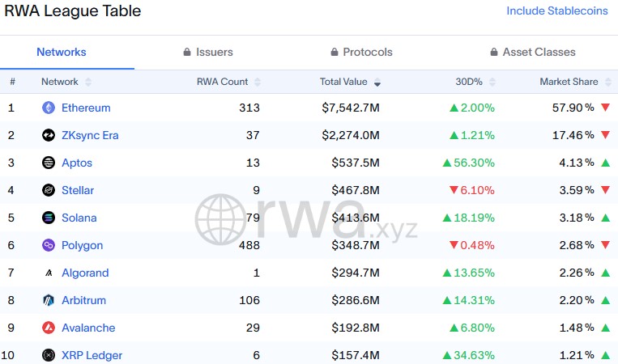The image size is (618, 364).
Task: Click the Include Stablecoins link
Action: click(557, 11)
